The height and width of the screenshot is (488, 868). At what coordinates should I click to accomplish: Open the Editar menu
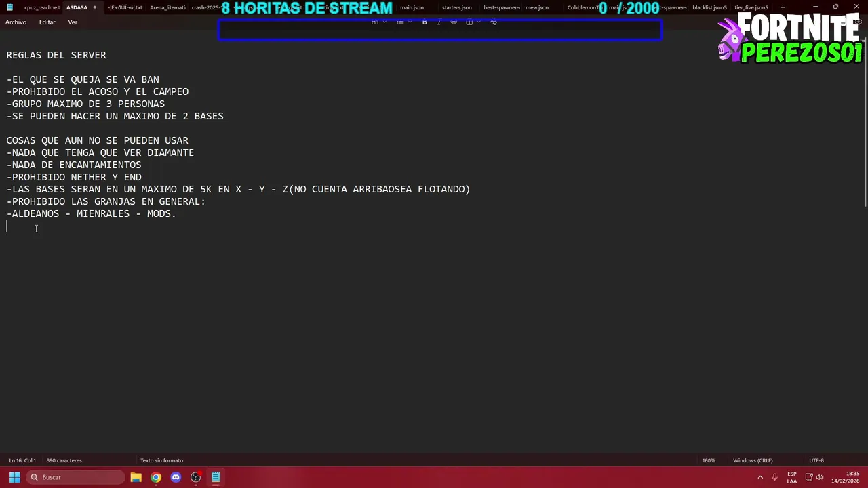coord(47,22)
